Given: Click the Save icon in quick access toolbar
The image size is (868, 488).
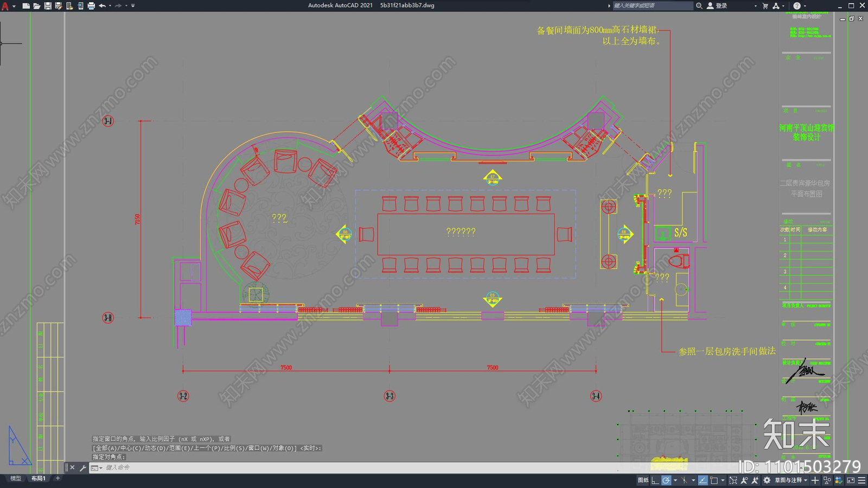Looking at the screenshot, I should click(47, 5).
